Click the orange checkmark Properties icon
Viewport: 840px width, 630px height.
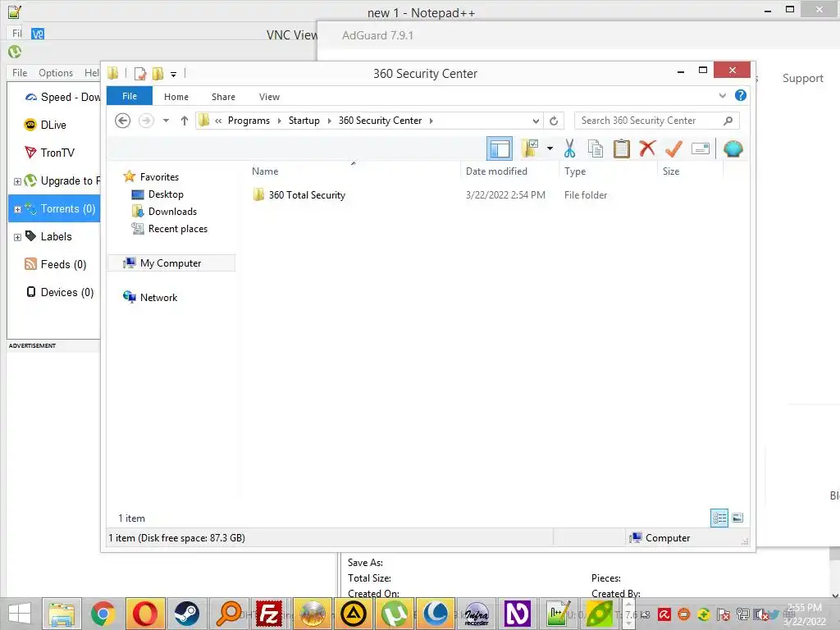click(673, 148)
